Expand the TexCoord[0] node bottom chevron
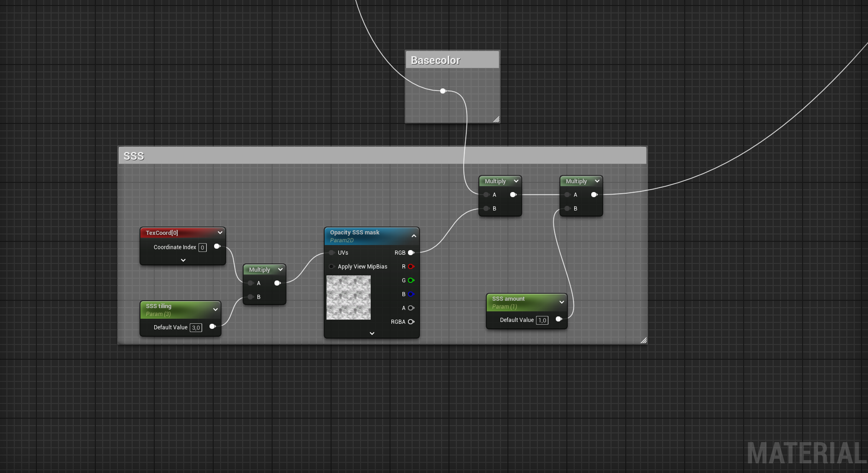868x473 pixels. pos(183,260)
